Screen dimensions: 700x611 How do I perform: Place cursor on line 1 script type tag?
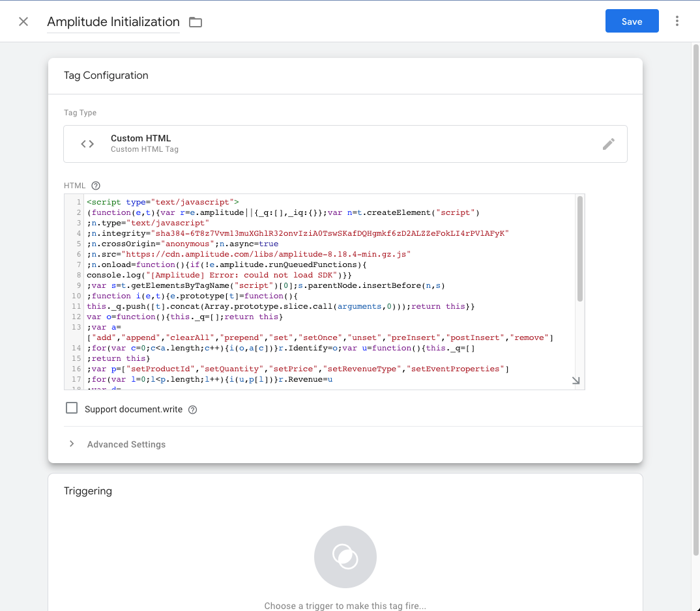(163, 202)
